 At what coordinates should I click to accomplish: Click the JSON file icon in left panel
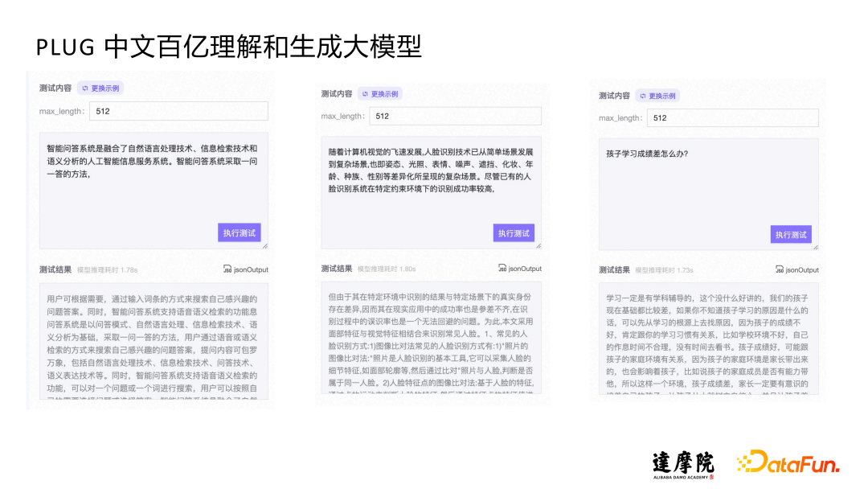227,269
